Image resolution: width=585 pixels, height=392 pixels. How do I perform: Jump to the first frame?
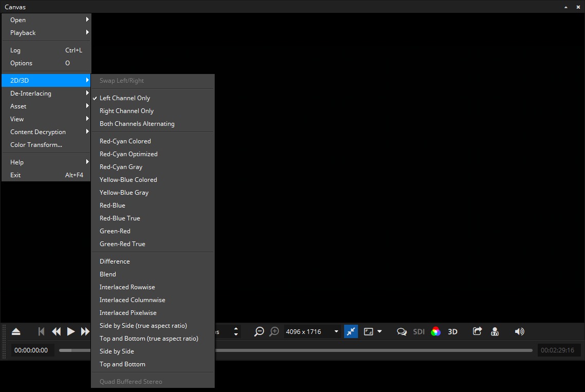coord(42,331)
